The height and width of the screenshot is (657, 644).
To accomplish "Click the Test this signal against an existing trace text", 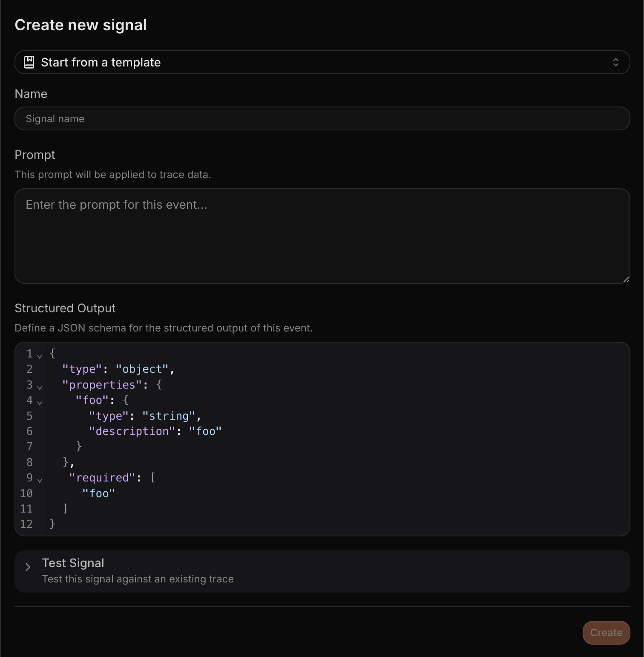I will coord(138,579).
